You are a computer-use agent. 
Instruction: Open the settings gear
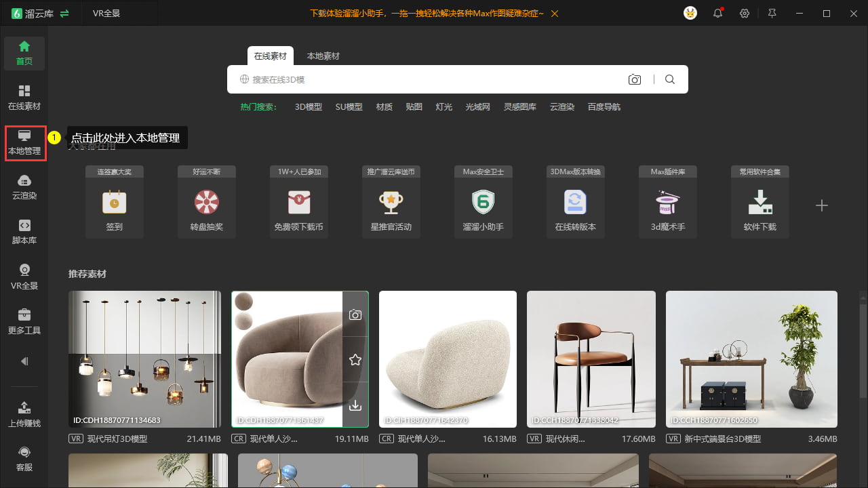point(745,14)
